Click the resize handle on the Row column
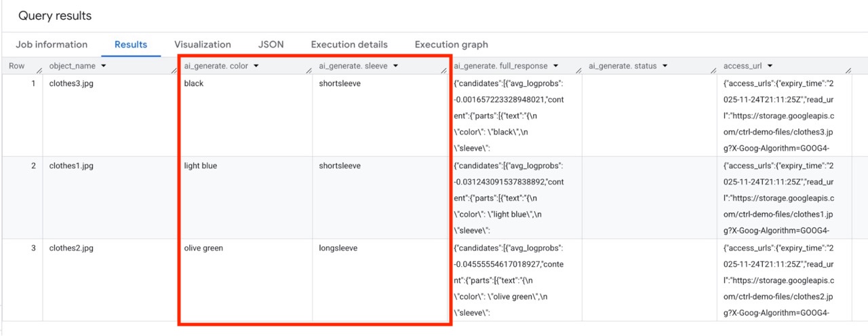This screenshot has height=336, width=868. pos(39,70)
